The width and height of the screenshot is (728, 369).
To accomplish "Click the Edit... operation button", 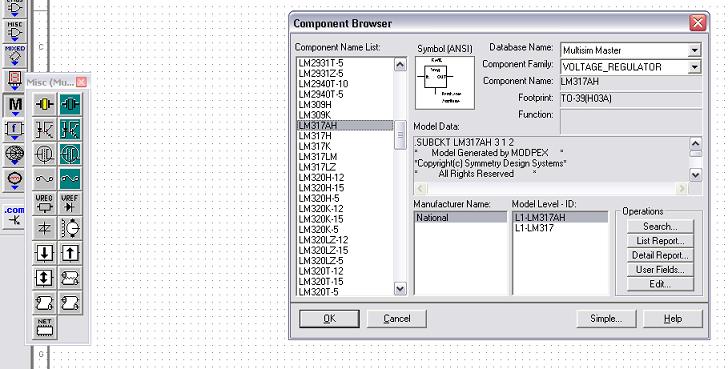I will coord(660,284).
